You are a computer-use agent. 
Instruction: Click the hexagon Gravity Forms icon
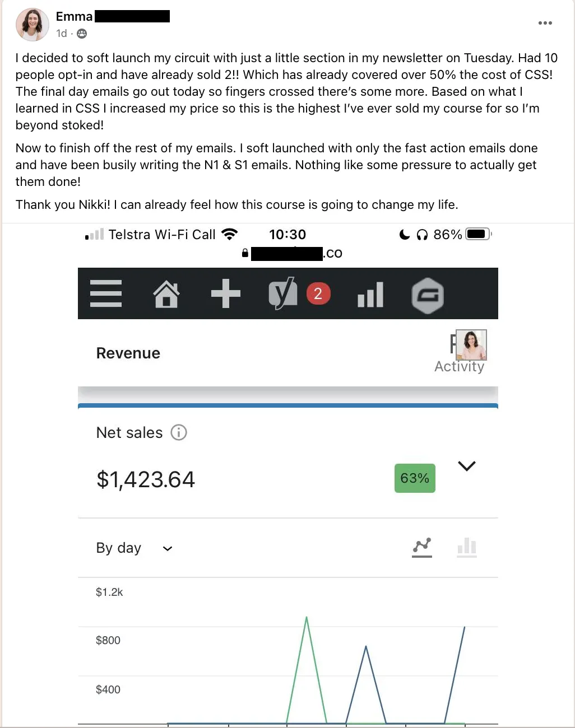(x=428, y=295)
